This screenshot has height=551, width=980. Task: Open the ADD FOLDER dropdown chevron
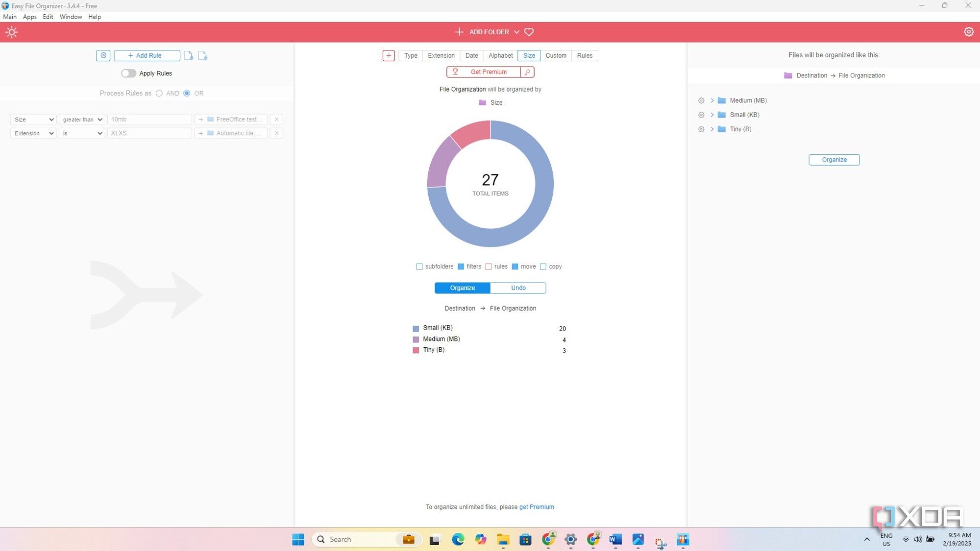point(516,32)
